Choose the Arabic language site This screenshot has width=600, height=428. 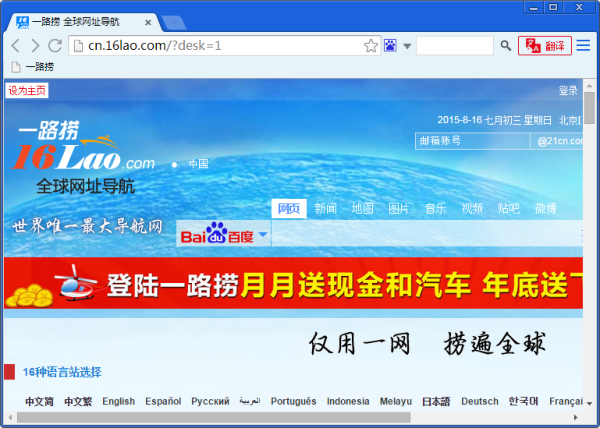(250, 401)
